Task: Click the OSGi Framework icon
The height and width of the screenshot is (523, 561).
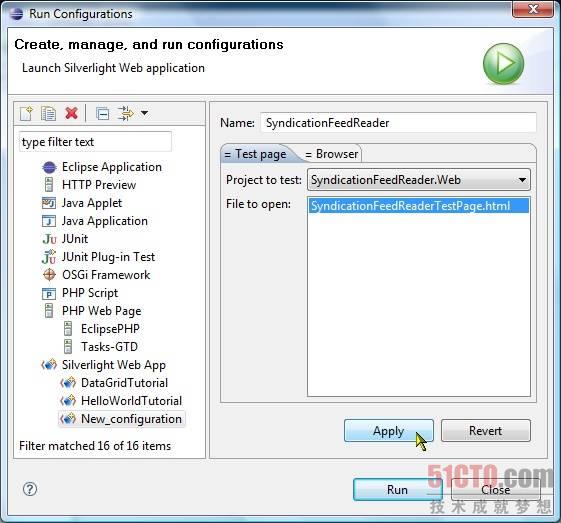Action: coord(49,275)
